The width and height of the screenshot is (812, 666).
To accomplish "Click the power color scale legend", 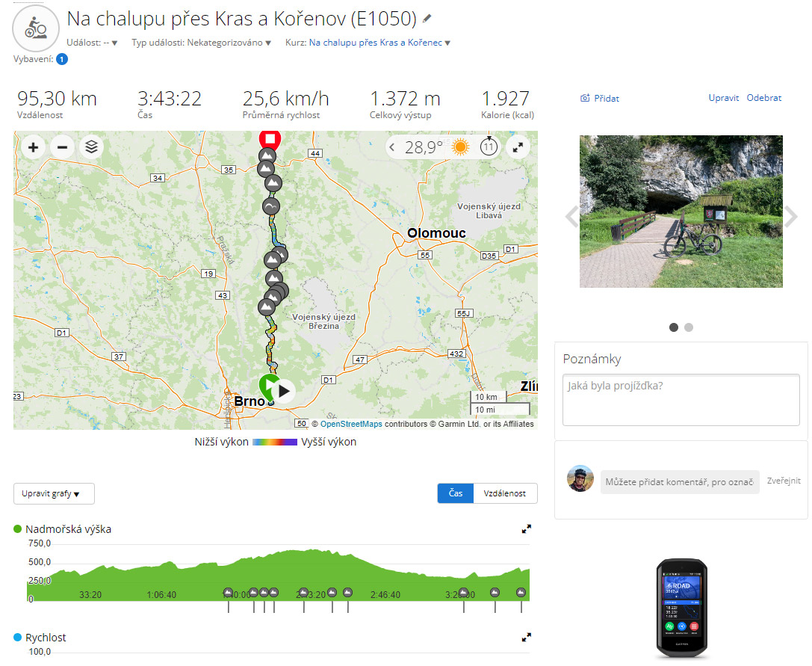I will tap(274, 442).
